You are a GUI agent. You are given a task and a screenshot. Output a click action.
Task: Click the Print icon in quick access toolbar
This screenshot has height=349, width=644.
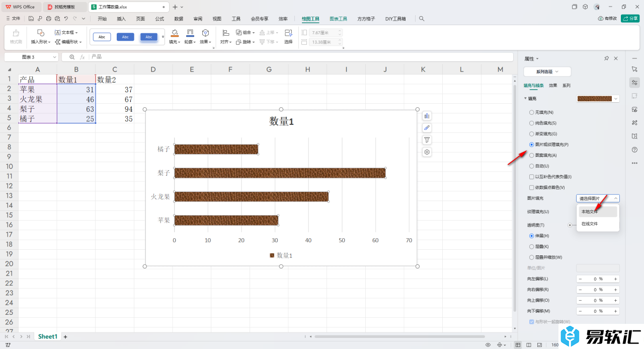coord(48,19)
